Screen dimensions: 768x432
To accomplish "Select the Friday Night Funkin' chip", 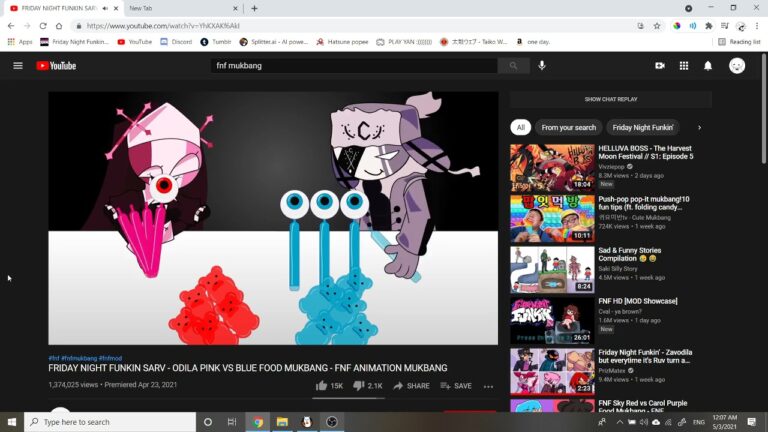I will (x=643, y=127).
